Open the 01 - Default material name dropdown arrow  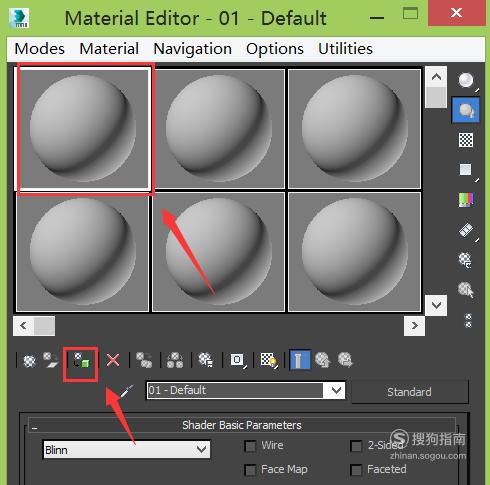click(336, 390)
